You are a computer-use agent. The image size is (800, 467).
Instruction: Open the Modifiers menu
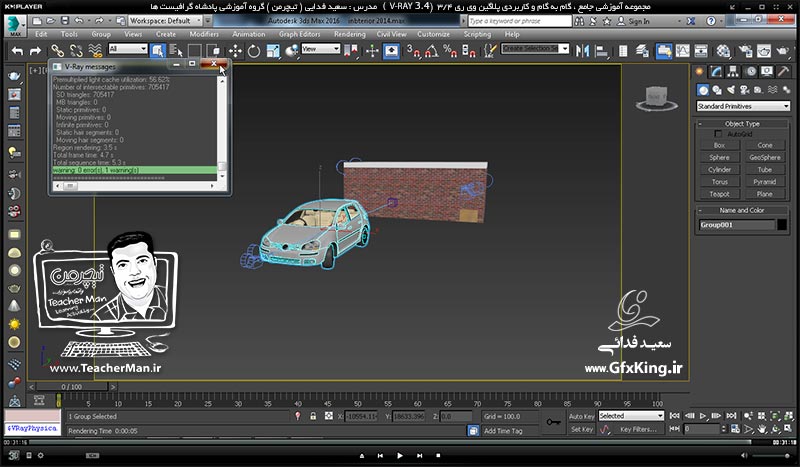coord(204,34)
